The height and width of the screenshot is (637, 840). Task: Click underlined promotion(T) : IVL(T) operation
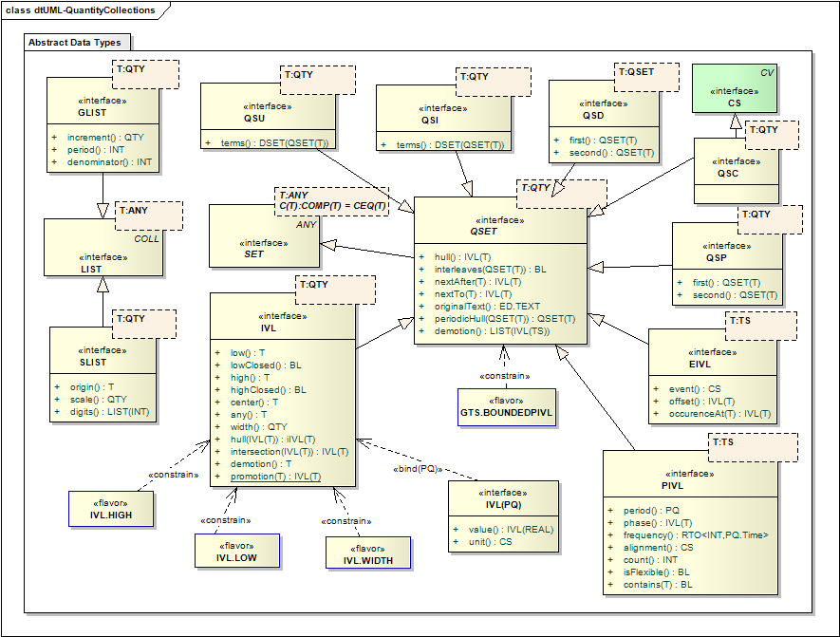(275, 477)
